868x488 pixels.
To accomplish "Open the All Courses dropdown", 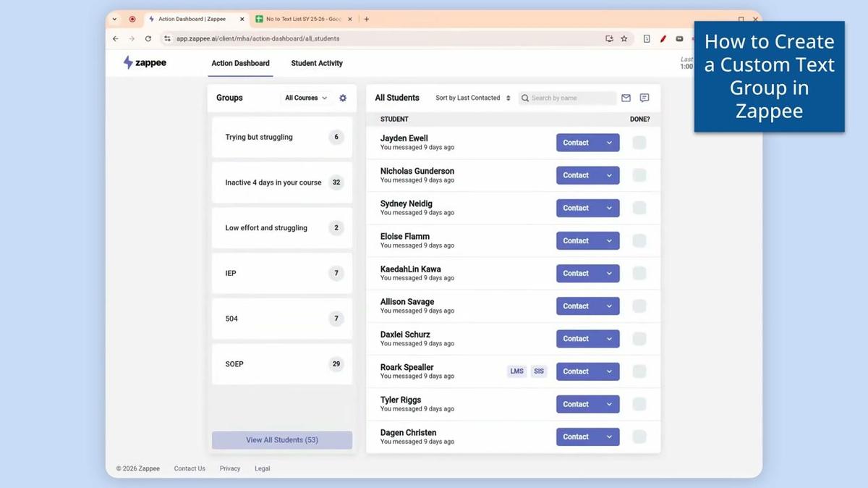I will click(306, 98).
